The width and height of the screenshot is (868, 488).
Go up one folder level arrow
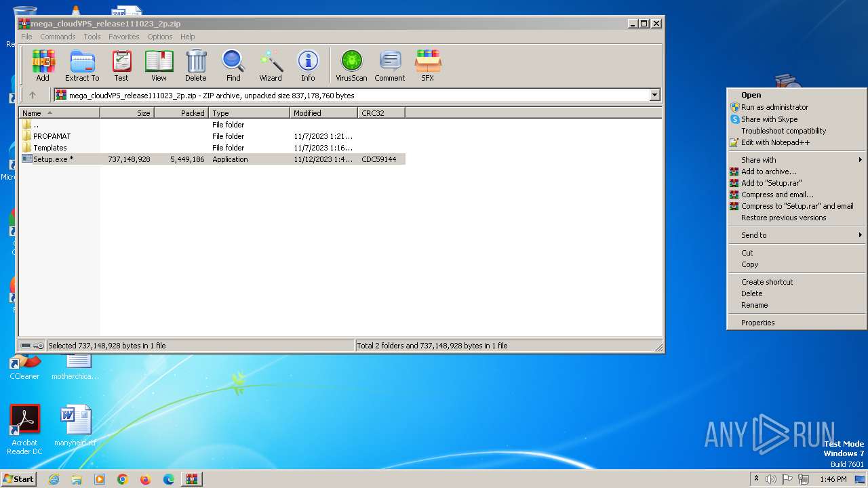(x=32, y=96)
